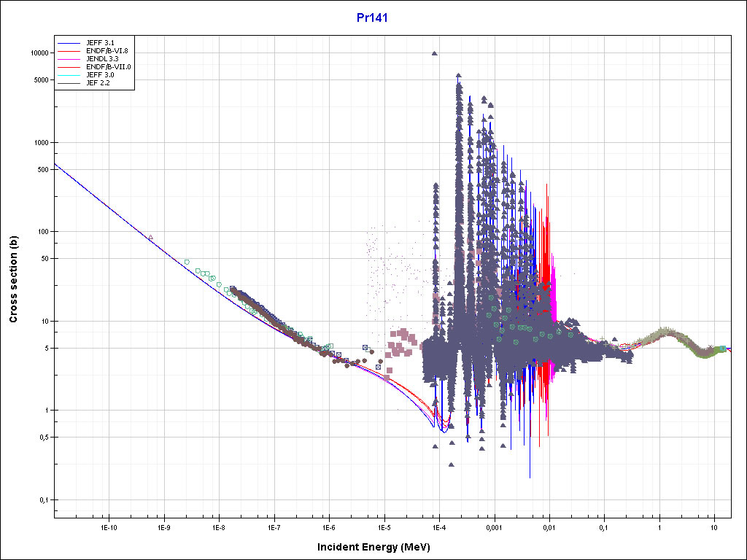This screenshot has height=560, width=747.
Task: Click the magenta JENDL 3.3 line swatch
Action: pos(70,59)
